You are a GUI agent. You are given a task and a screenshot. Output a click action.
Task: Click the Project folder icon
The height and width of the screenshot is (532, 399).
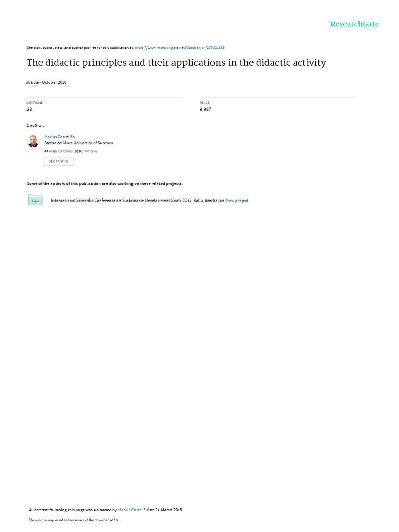click(35, 200)
